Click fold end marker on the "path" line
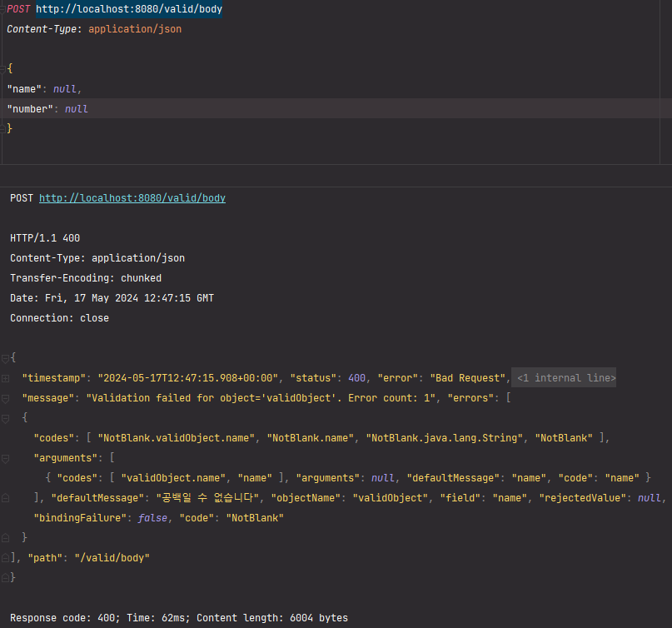This screenshot has width=672, height=628. [5, 558]
